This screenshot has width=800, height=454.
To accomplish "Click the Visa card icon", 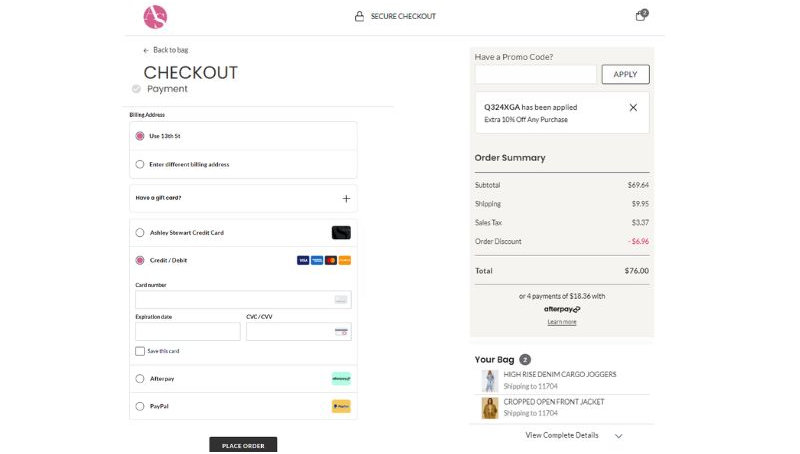I will 303,260.
